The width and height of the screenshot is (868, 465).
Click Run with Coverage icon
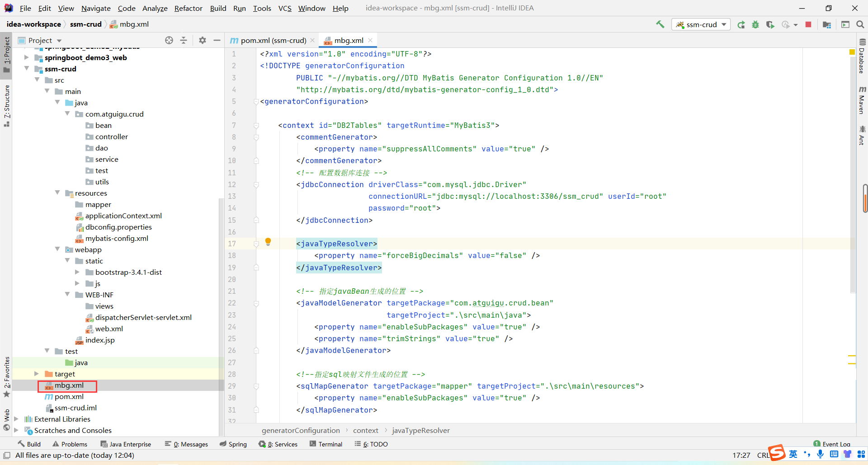770,24
